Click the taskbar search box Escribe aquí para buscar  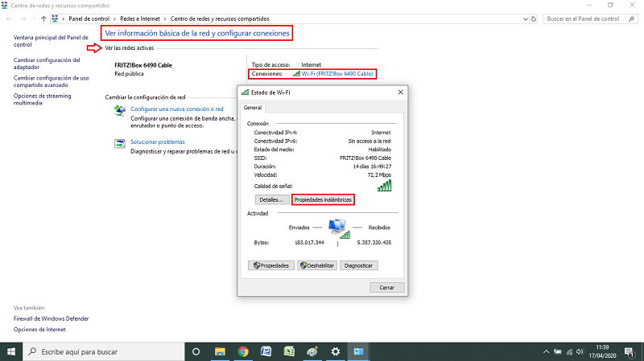click(104, 352)
